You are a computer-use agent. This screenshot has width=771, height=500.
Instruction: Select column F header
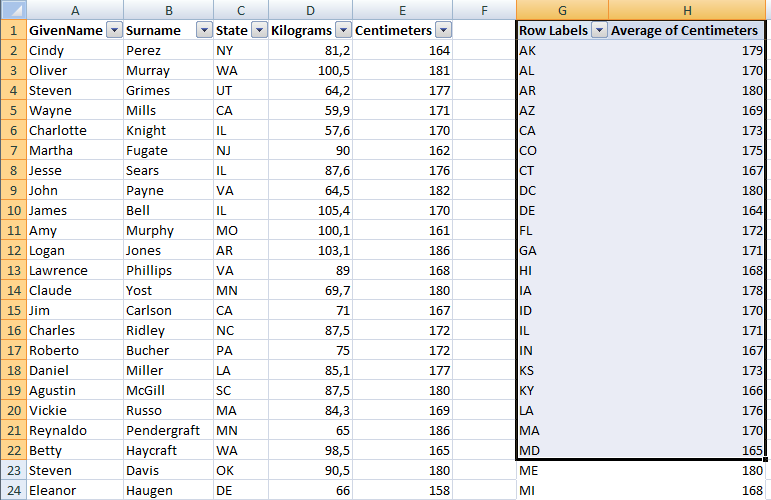(x=484, y=10)
